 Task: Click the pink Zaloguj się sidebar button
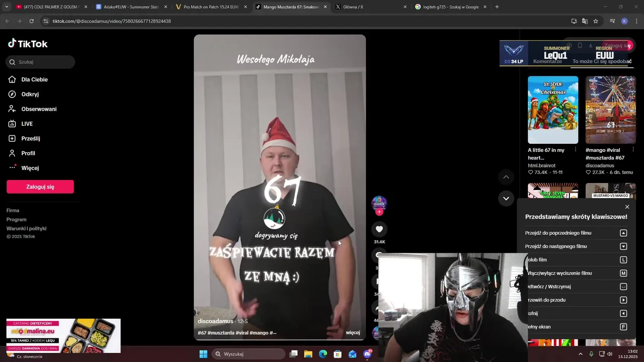[x=40, y=187]
